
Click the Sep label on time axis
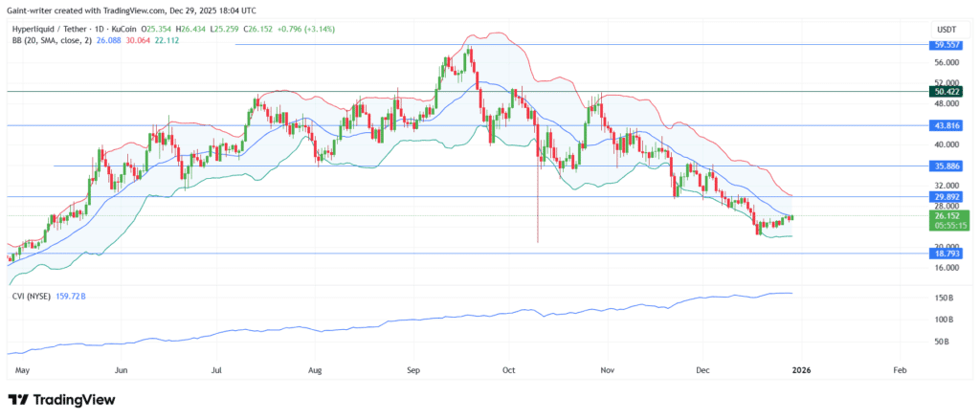[413, 370]
